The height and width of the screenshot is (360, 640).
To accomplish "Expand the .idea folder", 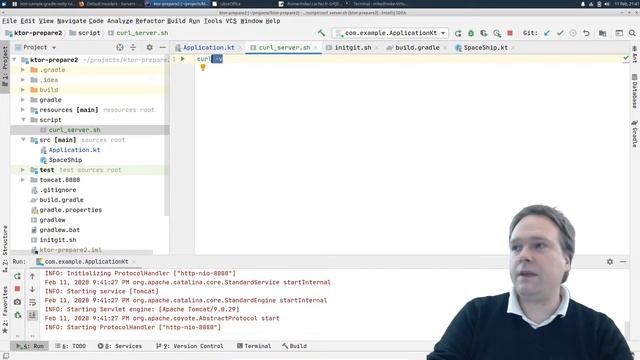I will click(x=23, y=80).
